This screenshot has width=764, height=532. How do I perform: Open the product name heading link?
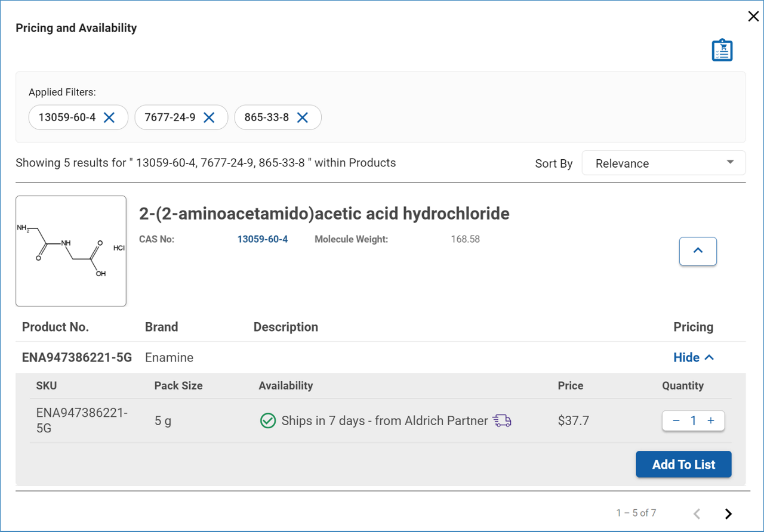324,214
